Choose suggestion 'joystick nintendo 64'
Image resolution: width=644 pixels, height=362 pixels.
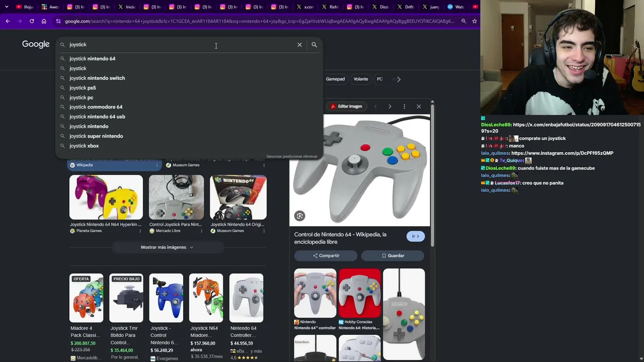pyautogui.click(x=189, y=59)
